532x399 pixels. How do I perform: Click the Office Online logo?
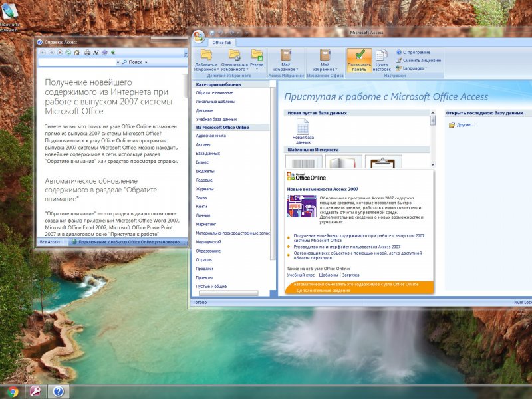[x=306, y=176]
